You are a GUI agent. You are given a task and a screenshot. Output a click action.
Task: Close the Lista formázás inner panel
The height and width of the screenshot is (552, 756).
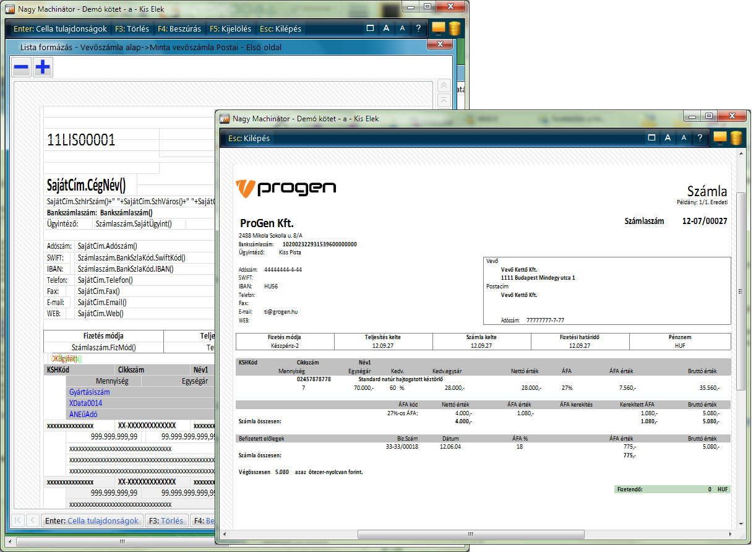440,44
